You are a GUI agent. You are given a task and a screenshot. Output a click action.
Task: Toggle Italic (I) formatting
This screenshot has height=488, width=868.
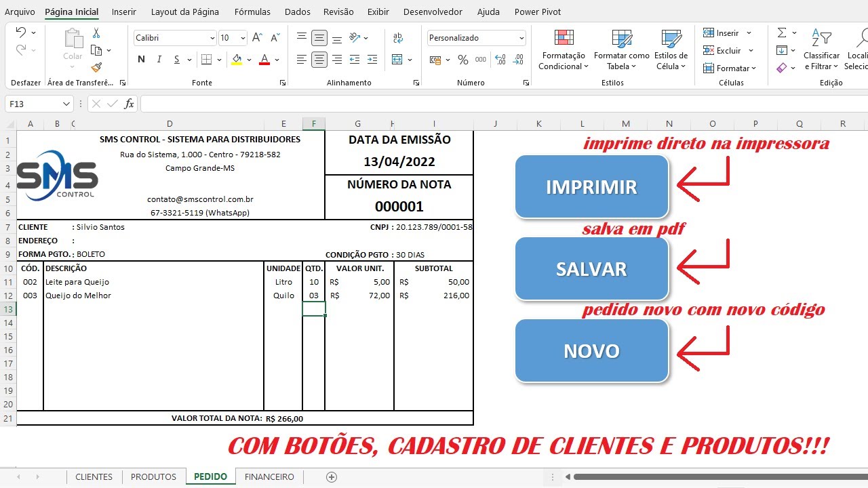pyautogui.click(x=159, y=60)
